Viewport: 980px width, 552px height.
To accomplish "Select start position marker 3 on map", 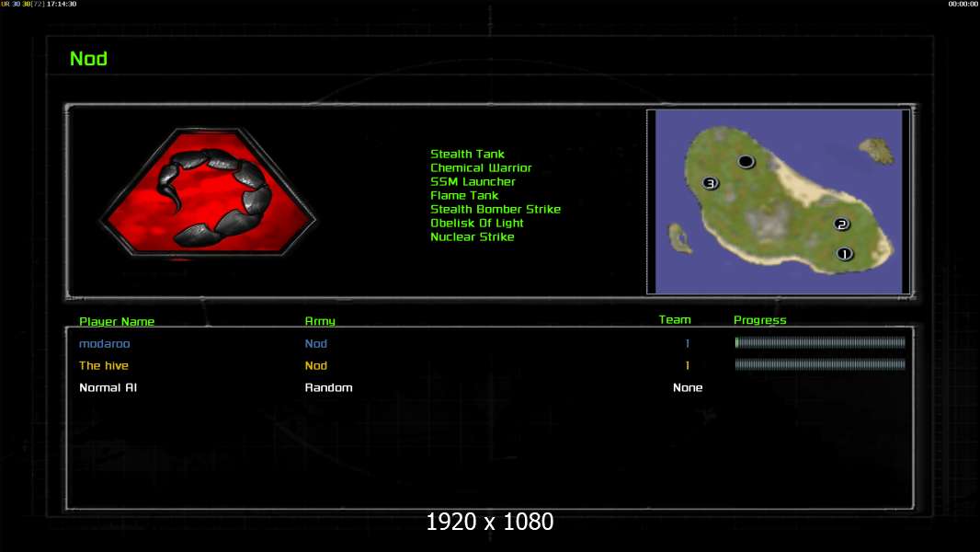I will pos(710,183).
